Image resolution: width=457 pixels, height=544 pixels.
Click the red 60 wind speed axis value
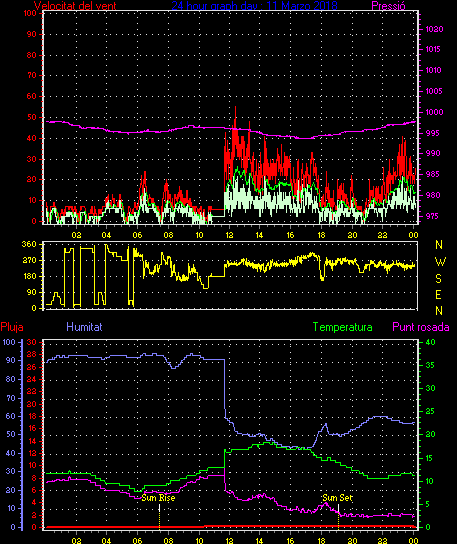point(32,96)
